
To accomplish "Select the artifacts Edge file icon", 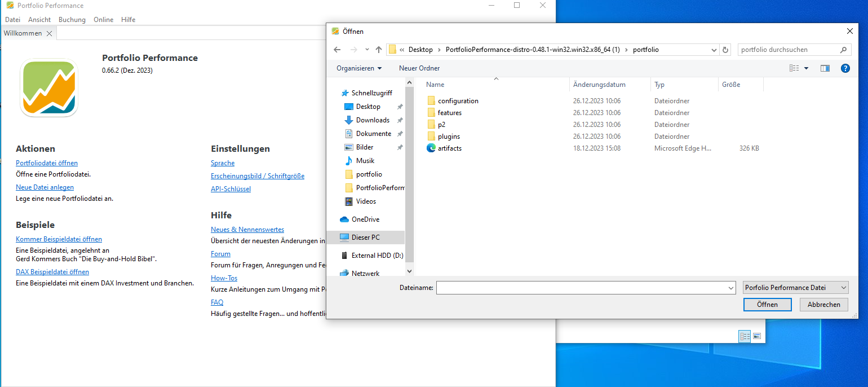I will [x=431, y=148].
